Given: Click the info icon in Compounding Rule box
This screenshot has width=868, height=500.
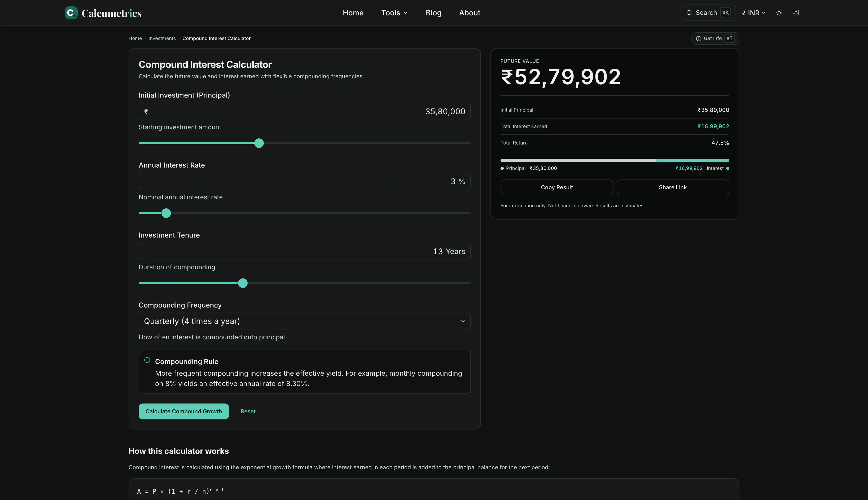Looking at the screenshot, I should (147, 360).
